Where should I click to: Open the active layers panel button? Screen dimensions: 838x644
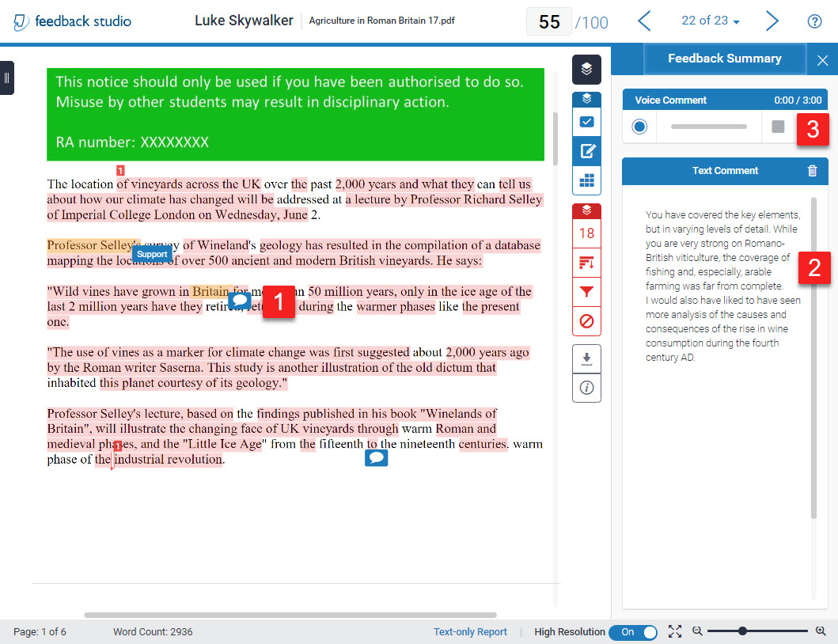click(x=586, y=70)
